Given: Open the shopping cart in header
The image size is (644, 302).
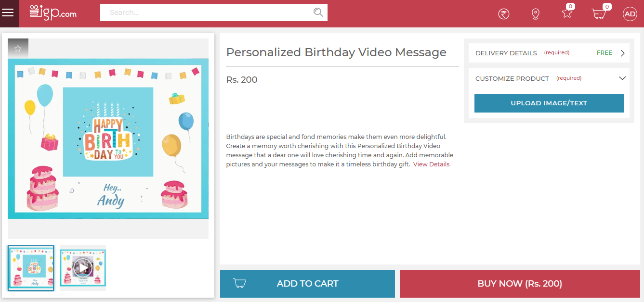Looking at the screenshot, I should pyautogui.click(x=598, y=14).
